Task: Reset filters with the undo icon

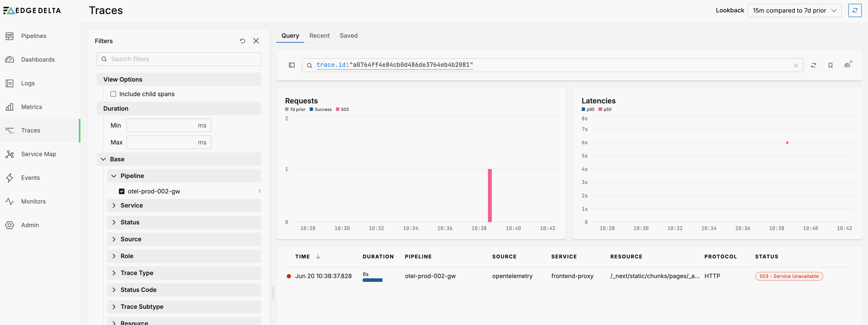Action: click(242, 41)
